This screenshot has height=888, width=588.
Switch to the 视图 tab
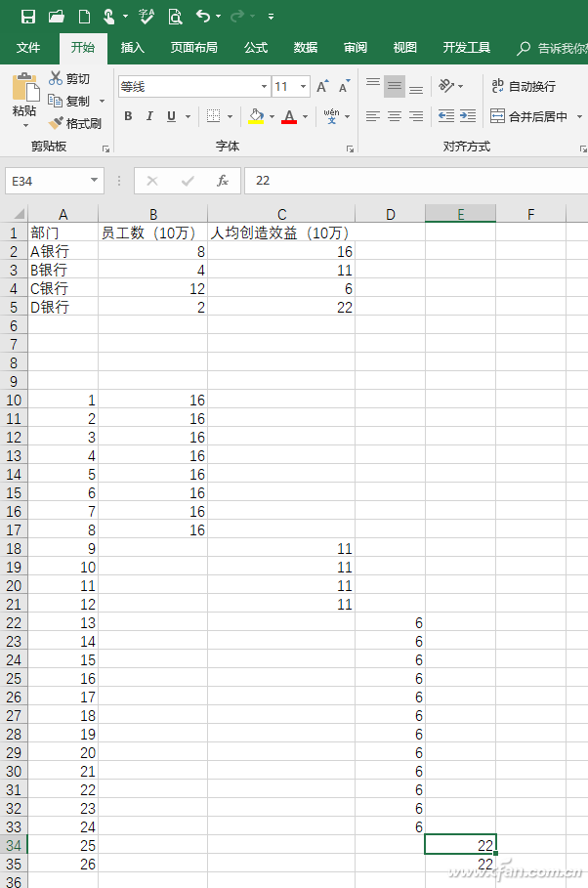(405, 48)
